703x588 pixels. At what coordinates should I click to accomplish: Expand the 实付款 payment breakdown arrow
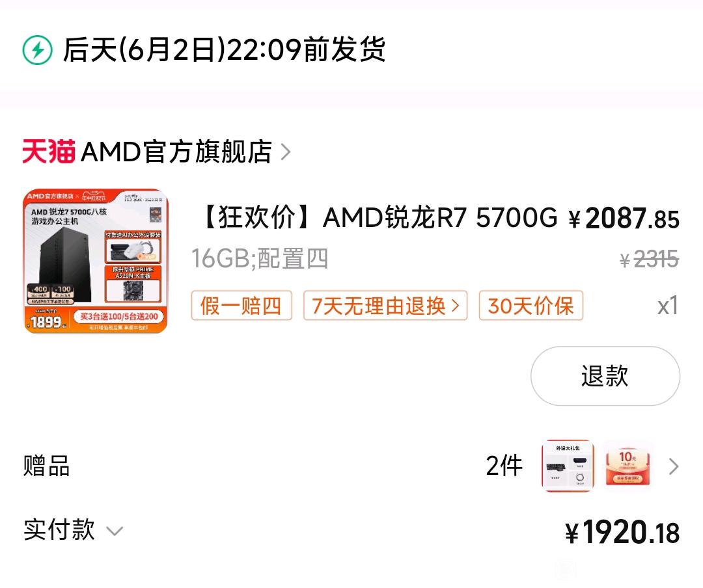115,531
